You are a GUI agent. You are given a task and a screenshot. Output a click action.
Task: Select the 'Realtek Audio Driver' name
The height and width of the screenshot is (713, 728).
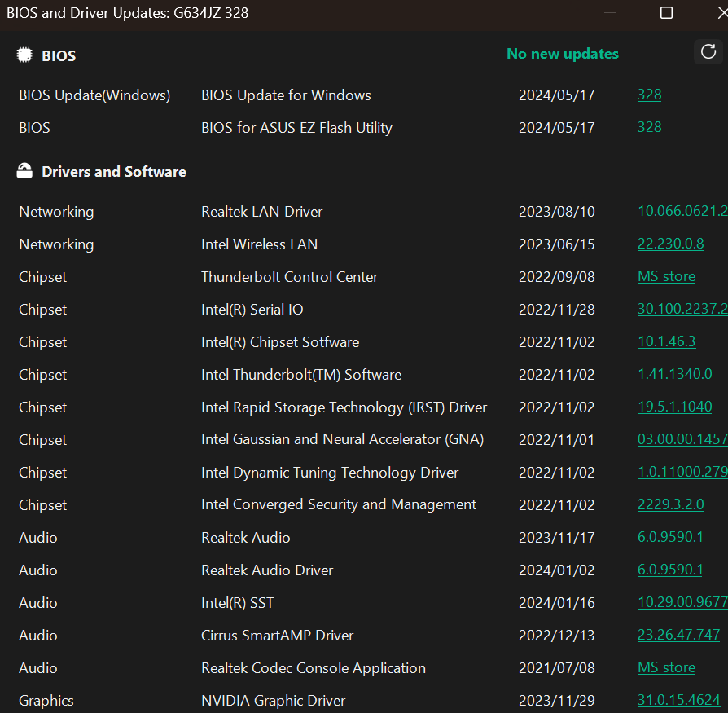[x=267, y=570]
